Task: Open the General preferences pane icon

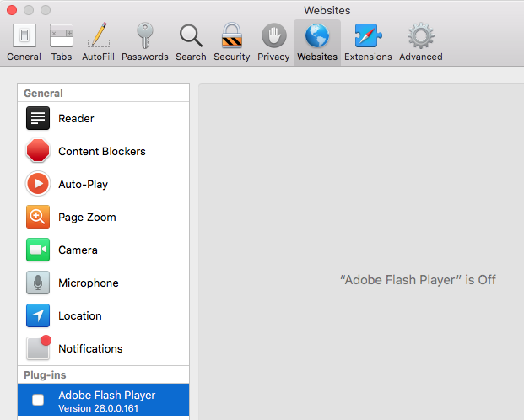Action: tap(24, 35)
